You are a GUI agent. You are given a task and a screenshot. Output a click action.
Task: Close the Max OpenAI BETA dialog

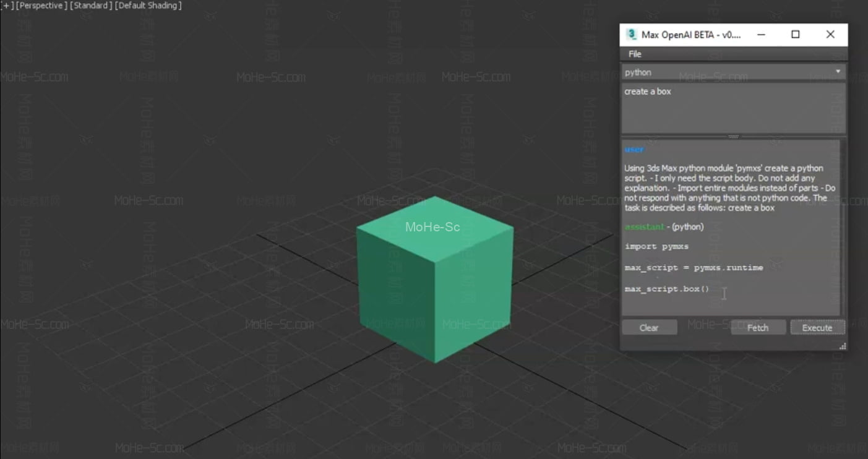coord(830,35)
